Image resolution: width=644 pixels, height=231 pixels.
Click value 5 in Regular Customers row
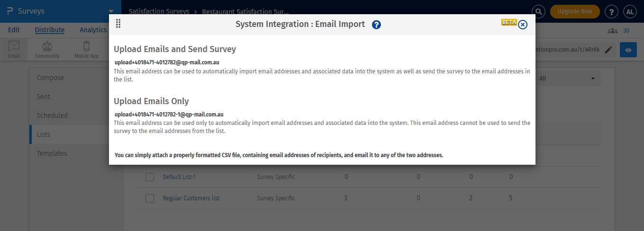(x=510, y=198)
